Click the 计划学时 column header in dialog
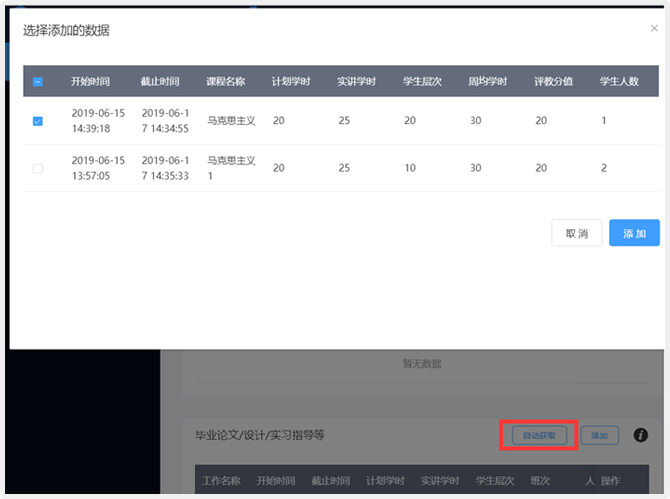This screenshot has height=499, width=670. click(291, 81)
